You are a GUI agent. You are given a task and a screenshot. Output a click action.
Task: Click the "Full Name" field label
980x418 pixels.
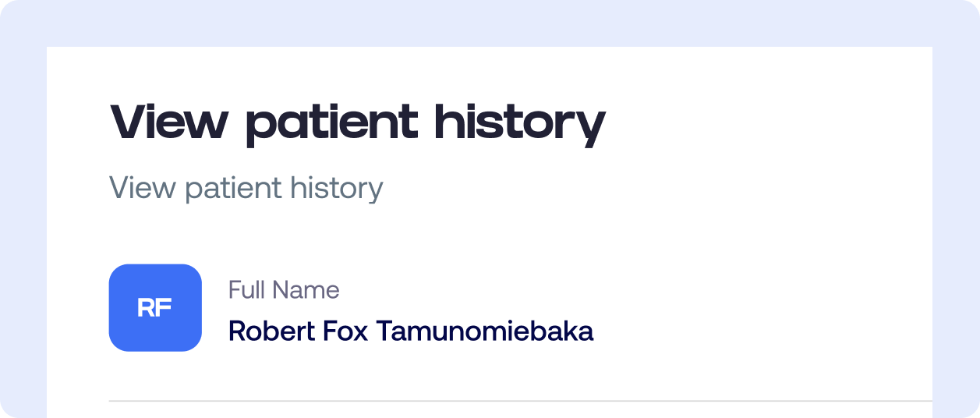point(284,290)
